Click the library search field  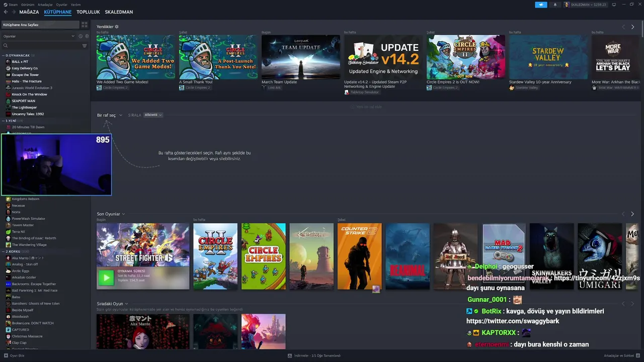click(x=44, y=46)
